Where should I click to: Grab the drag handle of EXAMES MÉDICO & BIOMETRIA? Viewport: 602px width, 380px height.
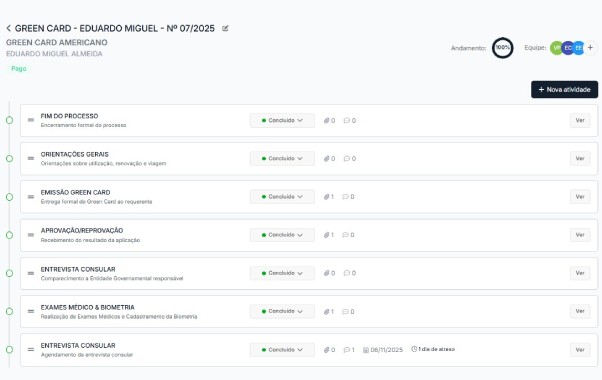[31, 311]
